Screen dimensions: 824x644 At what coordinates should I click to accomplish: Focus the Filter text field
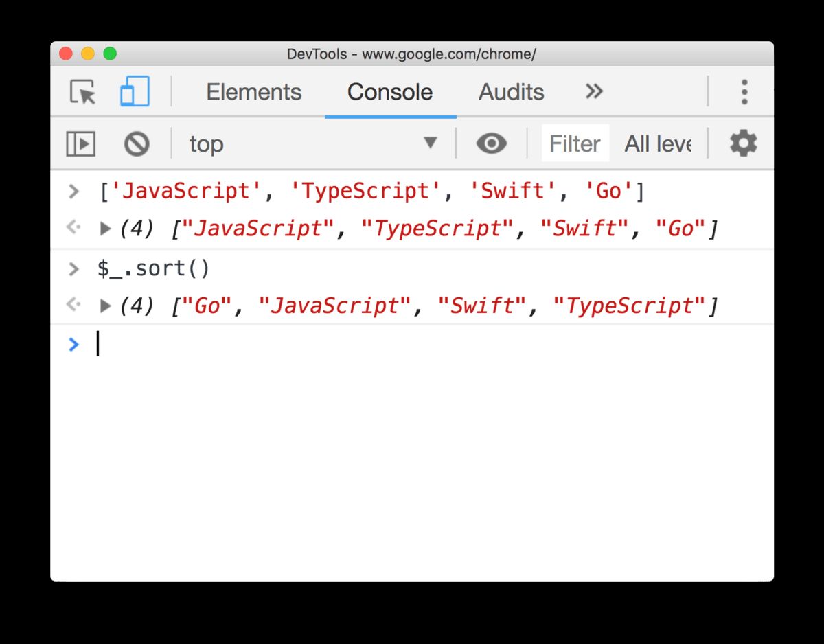tap(575, 144)
